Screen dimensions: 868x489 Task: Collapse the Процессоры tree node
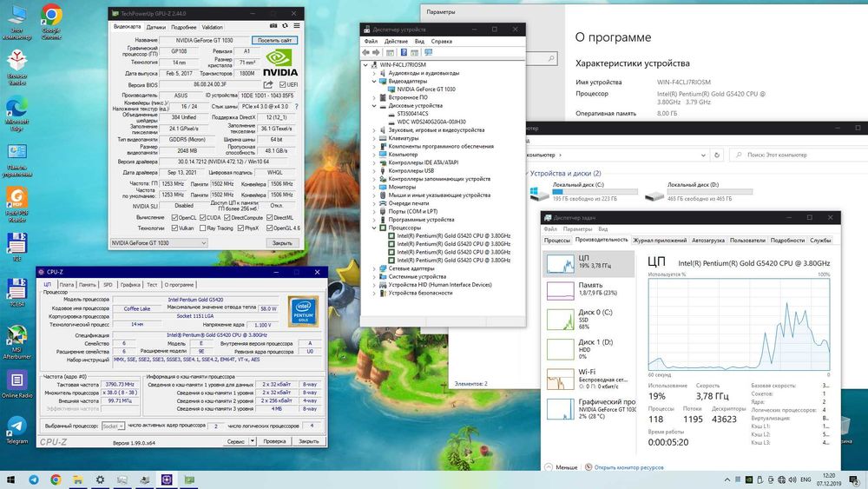pos(374,228)
